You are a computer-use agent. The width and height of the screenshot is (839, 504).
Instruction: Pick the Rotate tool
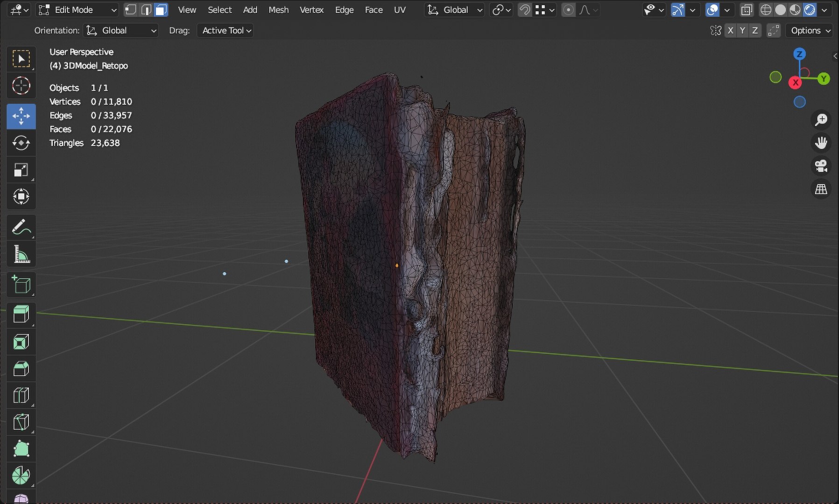[x=21, y=143]
